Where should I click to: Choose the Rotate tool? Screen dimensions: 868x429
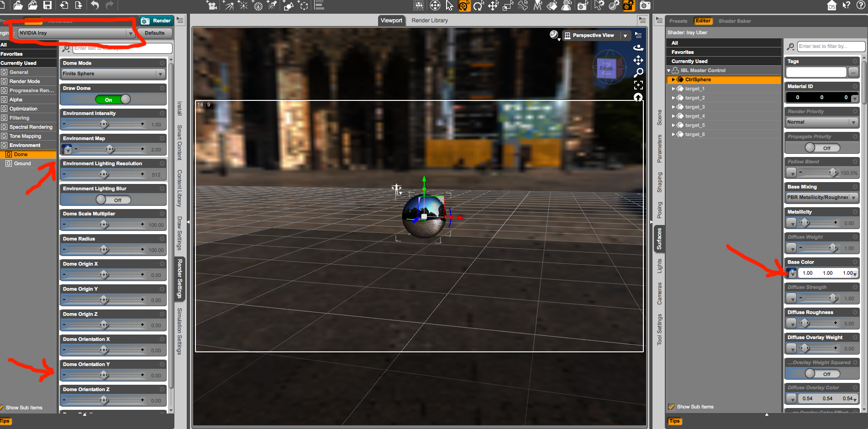479,5
